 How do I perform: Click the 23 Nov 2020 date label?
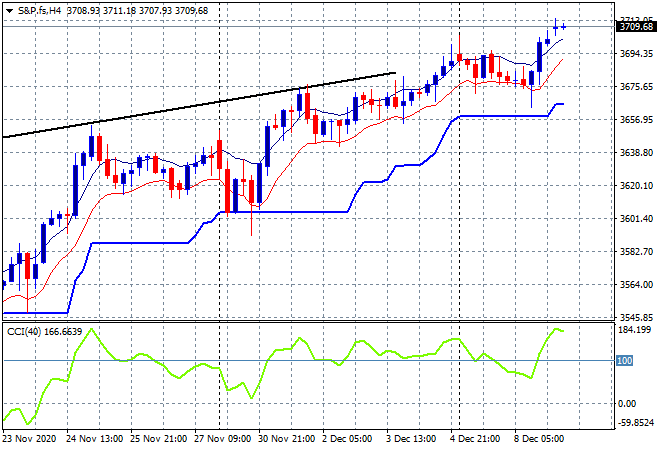click(29, 439)
